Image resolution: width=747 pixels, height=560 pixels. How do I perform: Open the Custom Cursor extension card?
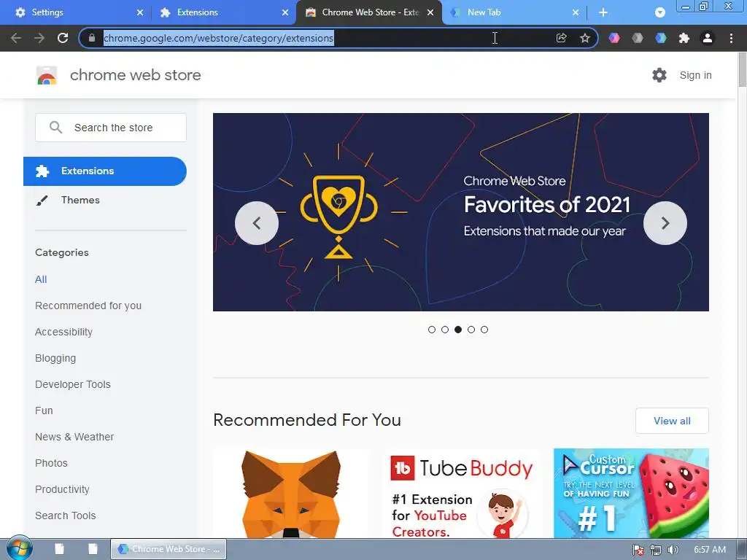pyautogui.click(x=631, y=494)
